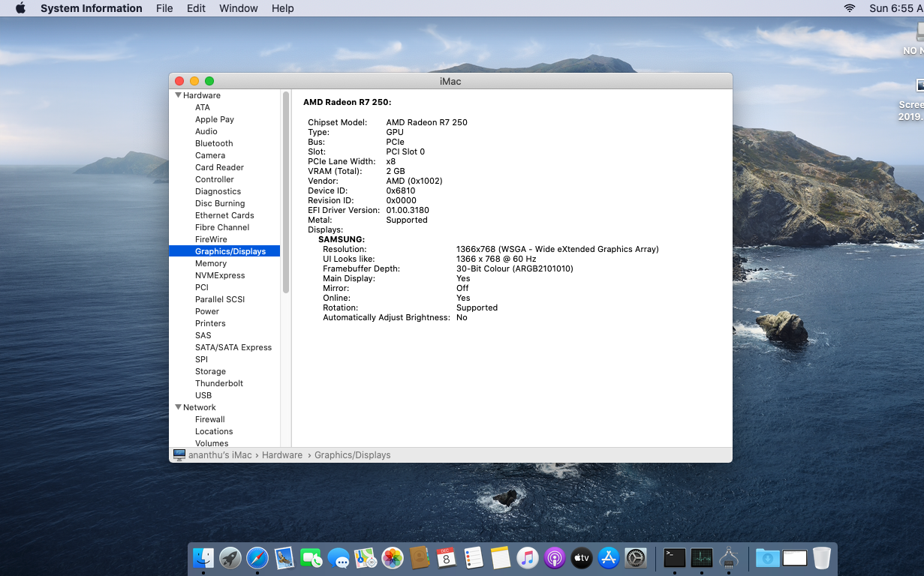Viewport: 924px width, 576px height.
Task: Open the Apple menu
Action: [20, 8]
